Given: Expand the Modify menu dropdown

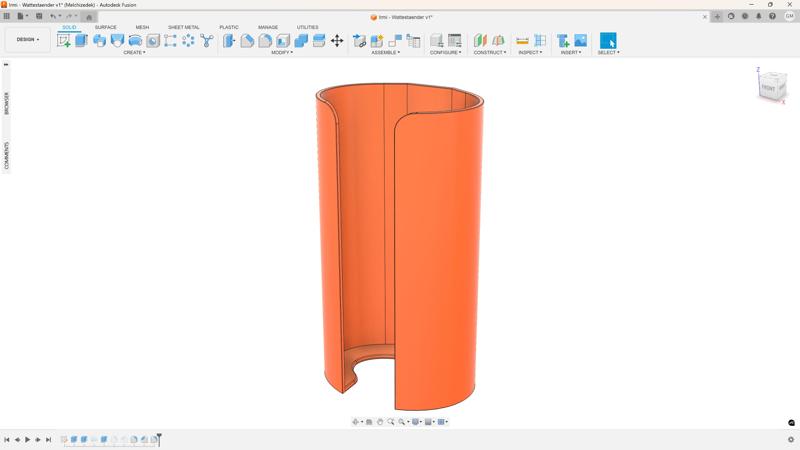Looking at the screenshot, I should [282, 53].
